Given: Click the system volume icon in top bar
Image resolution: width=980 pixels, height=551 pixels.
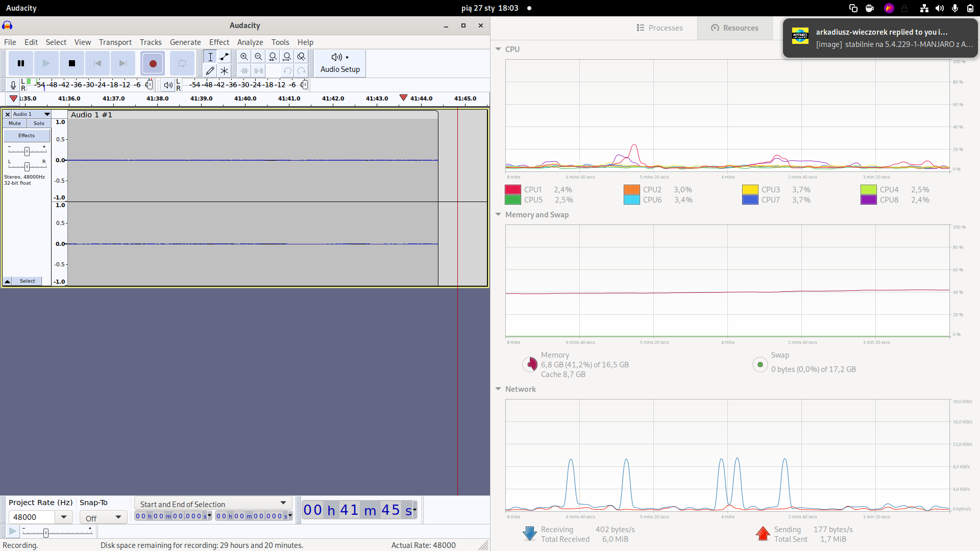Looking at the screenshot, I should pos(939,8).
